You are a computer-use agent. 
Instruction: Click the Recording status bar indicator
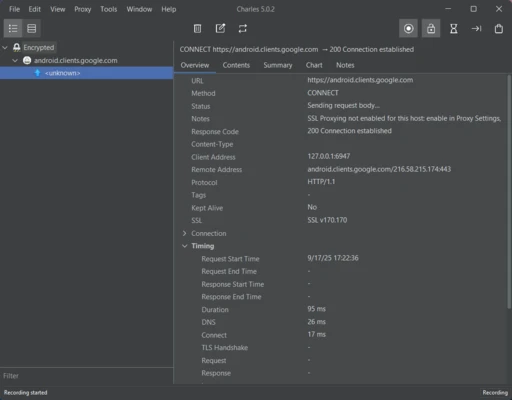coord(495,393)
